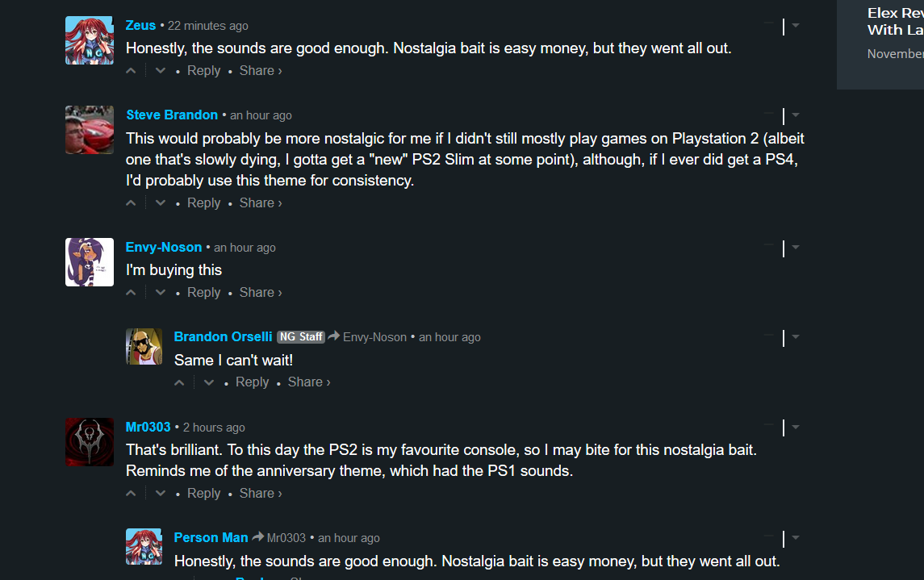924x580 pixels.
Task: Open options dropdown on Steve Brandon's comment
Action: (x=796, y=115)
